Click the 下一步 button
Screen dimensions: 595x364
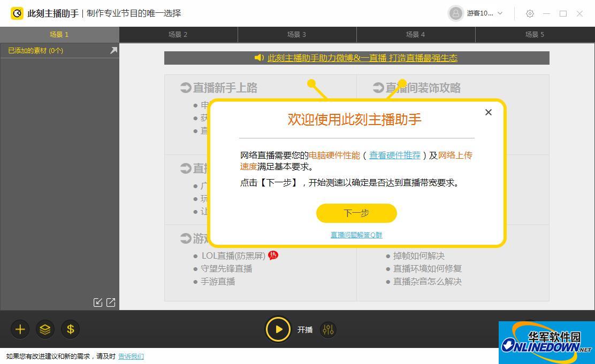click(x=356, y=213)
